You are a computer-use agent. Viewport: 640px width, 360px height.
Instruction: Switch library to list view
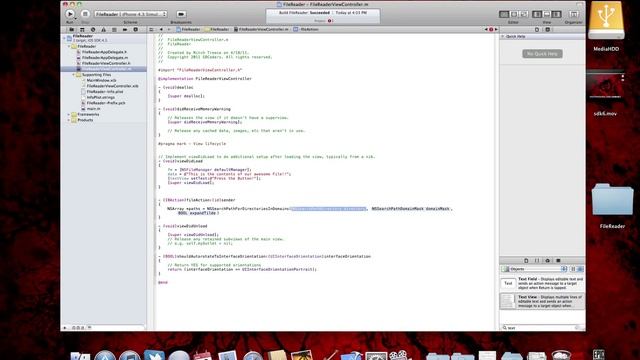point(580,269)
